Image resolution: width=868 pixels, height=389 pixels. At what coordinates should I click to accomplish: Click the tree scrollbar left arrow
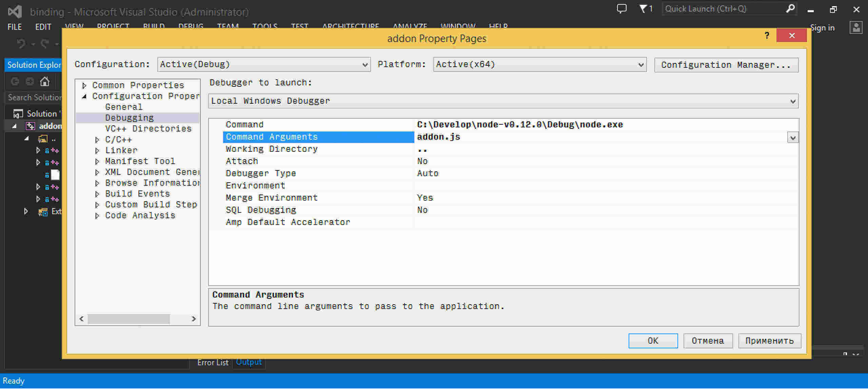point(81,319)
